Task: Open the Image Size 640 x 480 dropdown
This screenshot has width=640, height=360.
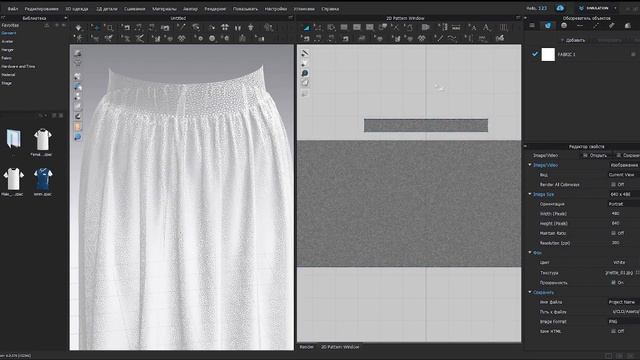Action: tap(624, 194)
